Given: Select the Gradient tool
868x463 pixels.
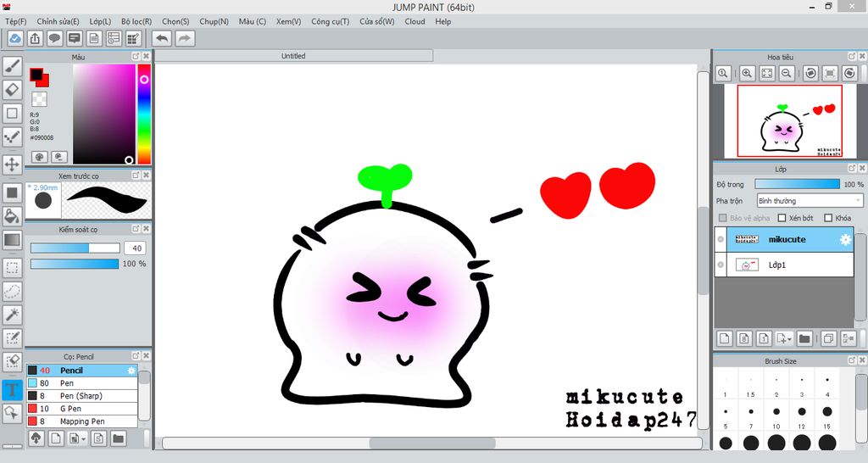Looking at the screenshot, I should click(12, 240).
